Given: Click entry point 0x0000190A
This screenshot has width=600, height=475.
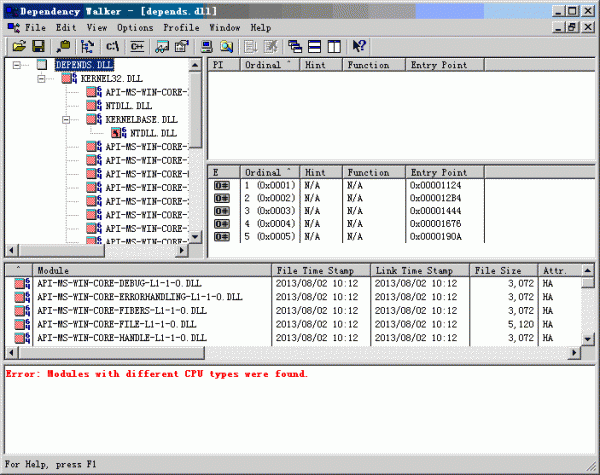Looking at the screenshot, I should 435,237.
